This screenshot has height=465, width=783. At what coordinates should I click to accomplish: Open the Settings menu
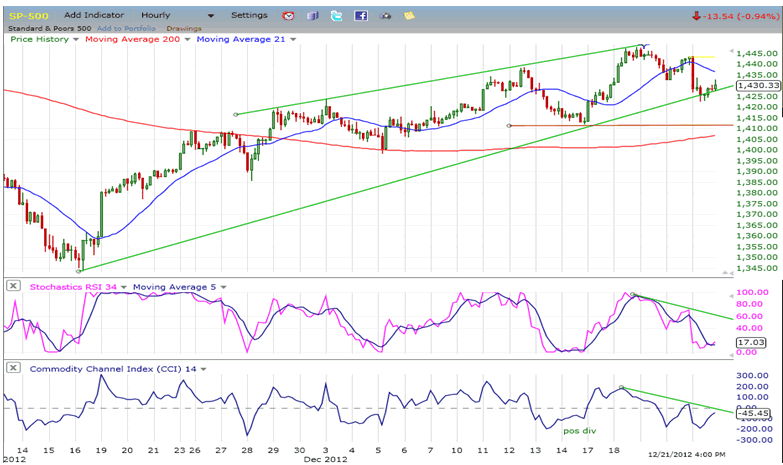[249, 16]
